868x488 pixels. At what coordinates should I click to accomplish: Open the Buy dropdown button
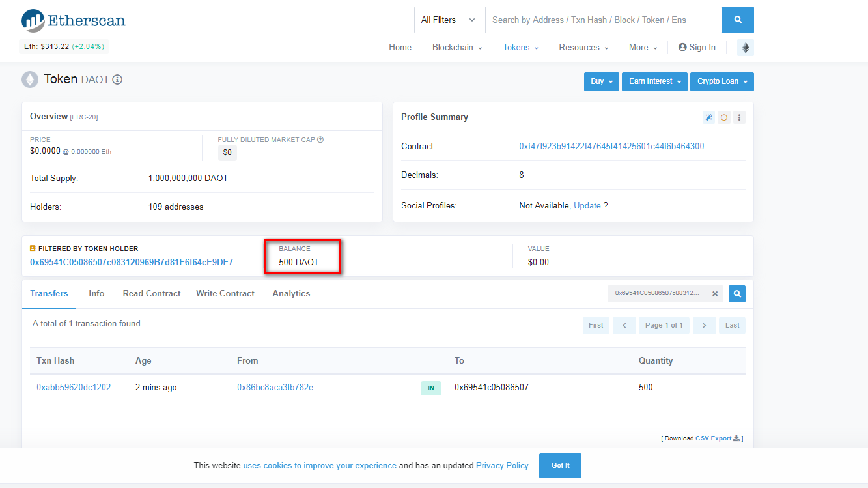tap(602, 81)
